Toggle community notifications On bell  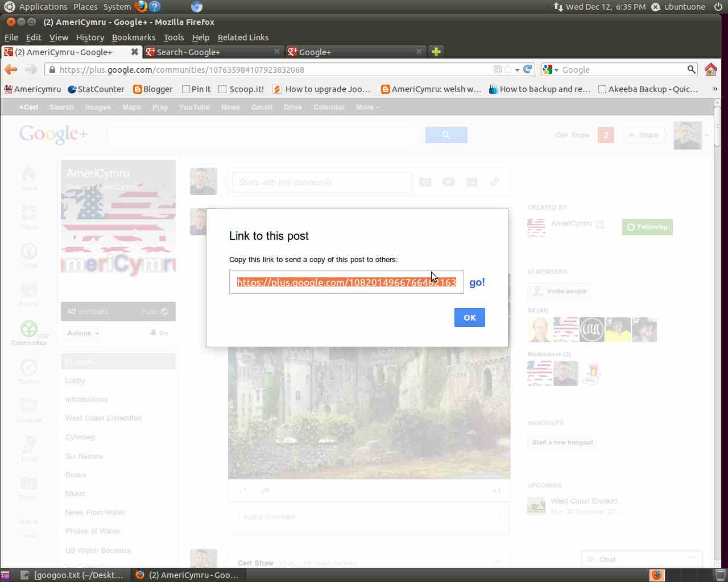(159, 333)
